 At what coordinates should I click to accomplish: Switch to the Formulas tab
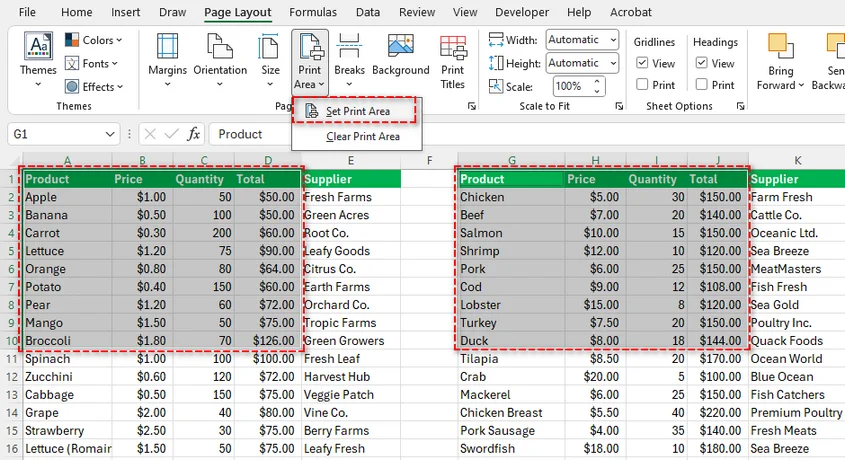pos(313,13)
